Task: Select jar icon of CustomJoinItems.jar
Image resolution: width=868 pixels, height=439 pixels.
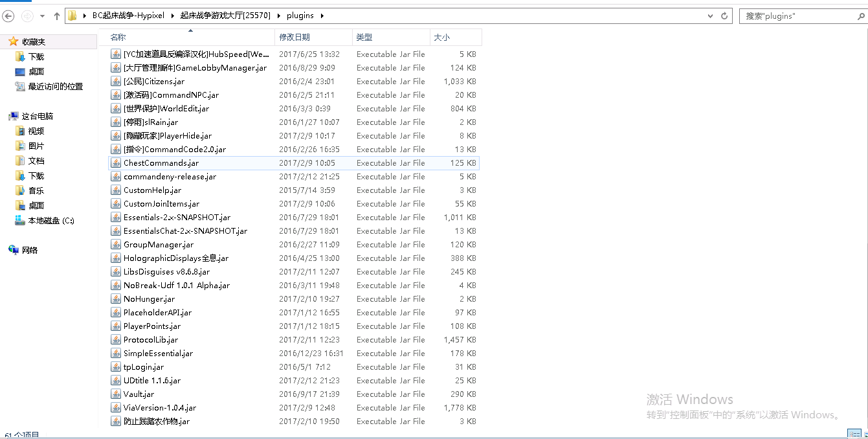Action: pos(116,204)
